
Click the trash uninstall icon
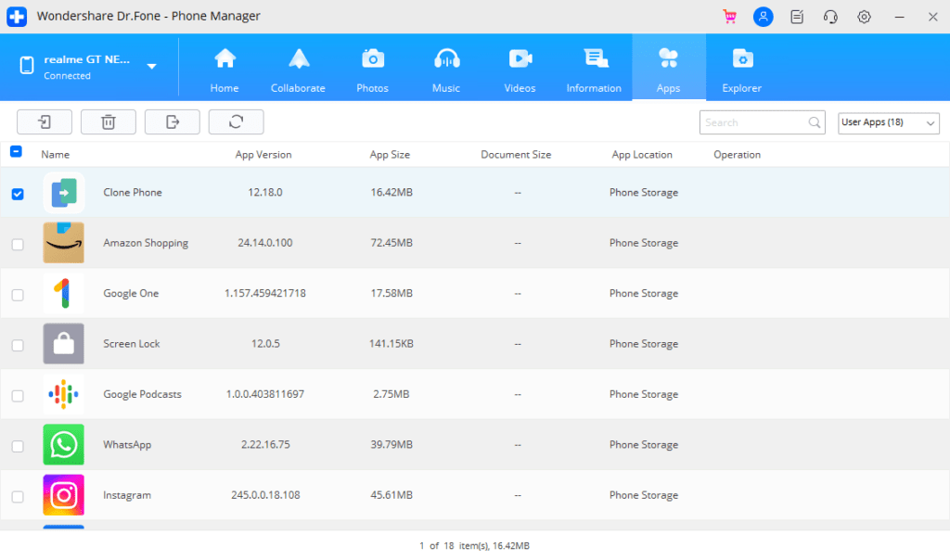coord(109,121)
